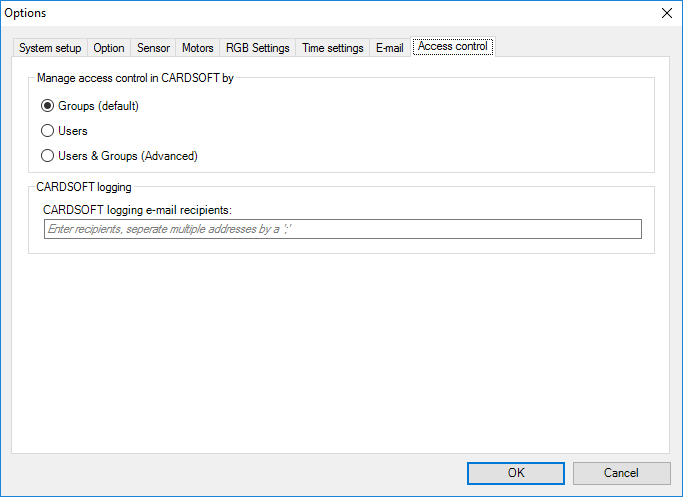Viewport: 683px width, 497px height.
Task: Click empty area below CARDSOFT logging group
Action: [x=340, y=350]
